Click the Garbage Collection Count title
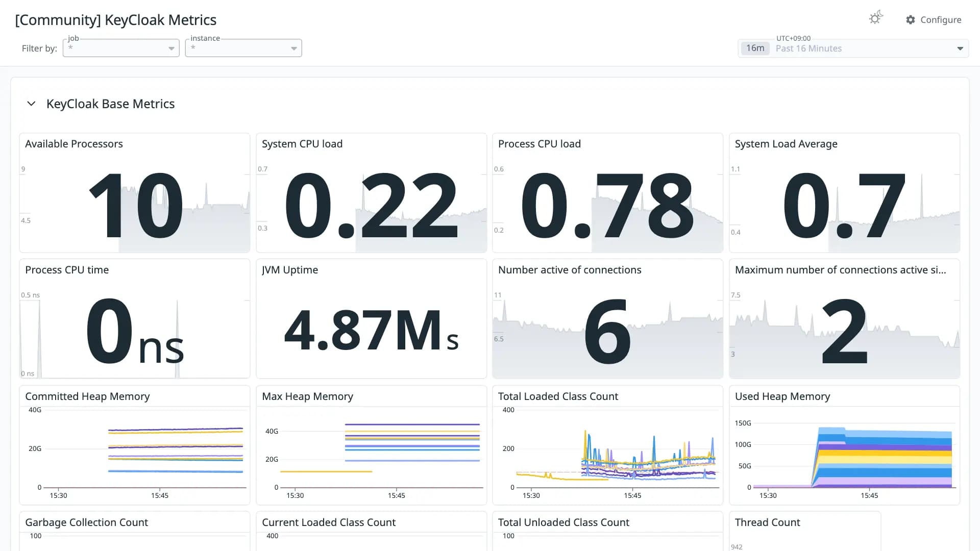 point(86,522)
